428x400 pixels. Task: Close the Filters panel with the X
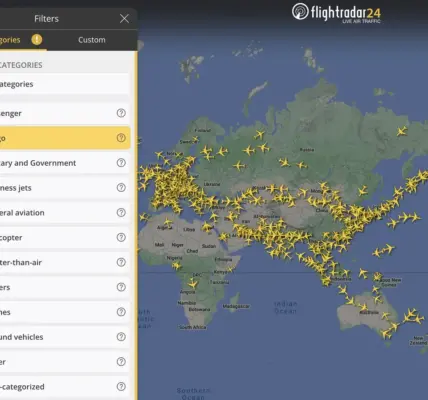coord(124,18)
